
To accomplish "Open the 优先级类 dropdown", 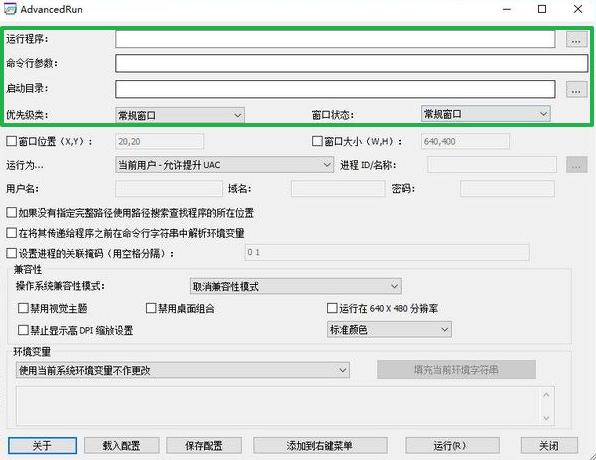I will (179, 115).
